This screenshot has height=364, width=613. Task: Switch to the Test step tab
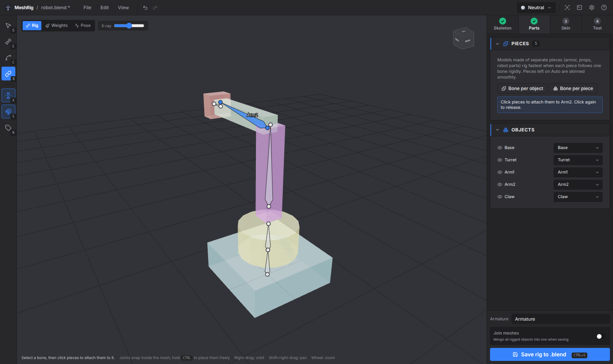[597, 24]
